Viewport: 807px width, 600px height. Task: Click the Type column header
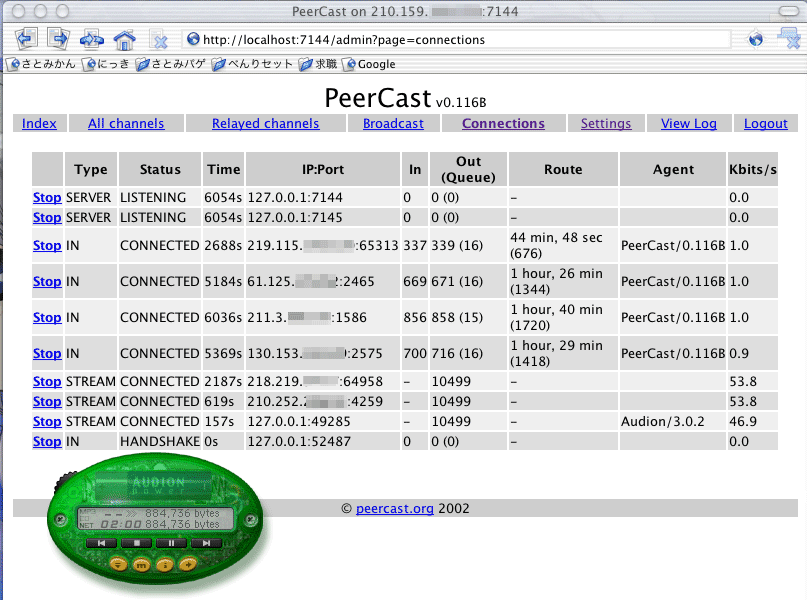[91, 169]
